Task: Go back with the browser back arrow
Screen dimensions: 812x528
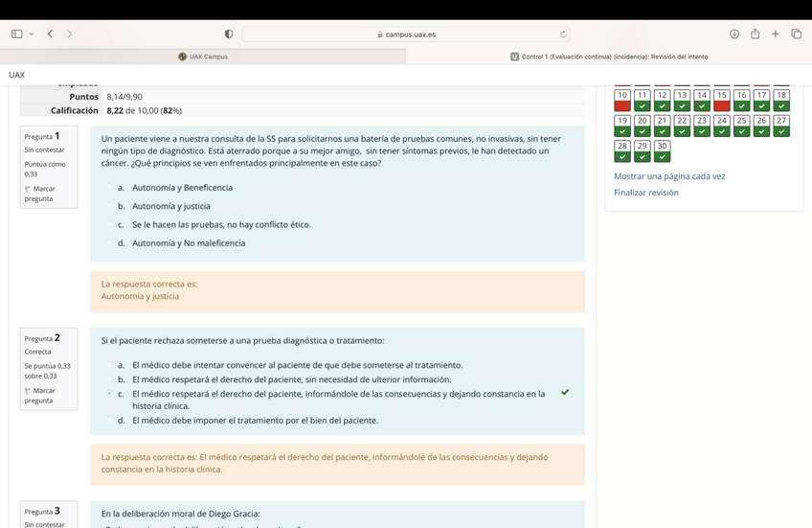Action: coord(50,34)
